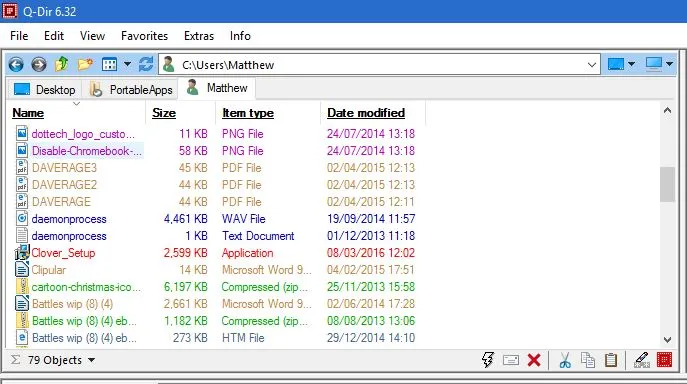Click the cartoon-christmas zip folder icon
The width and height of the screenshot is (687, 384).
[x=22, y=287]
